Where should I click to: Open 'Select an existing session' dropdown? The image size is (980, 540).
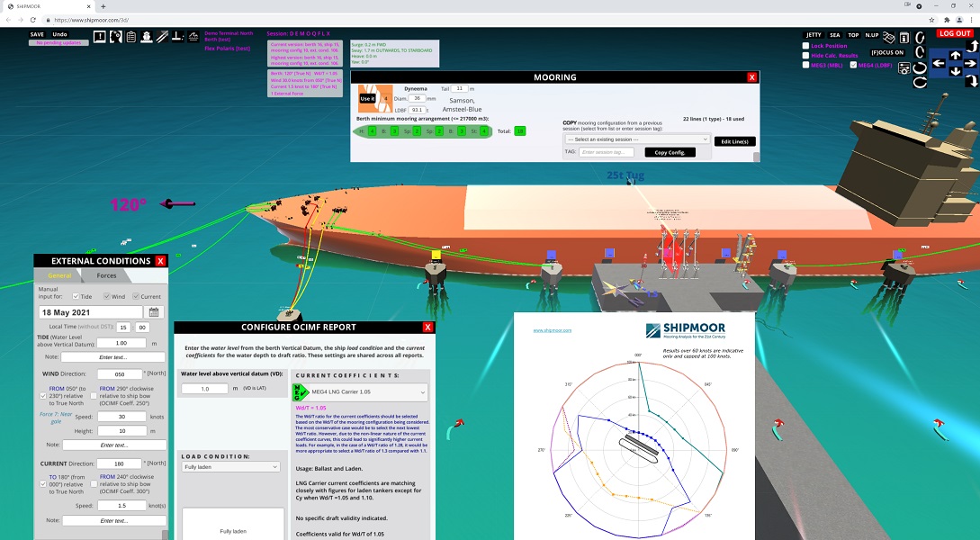point(637,139)
